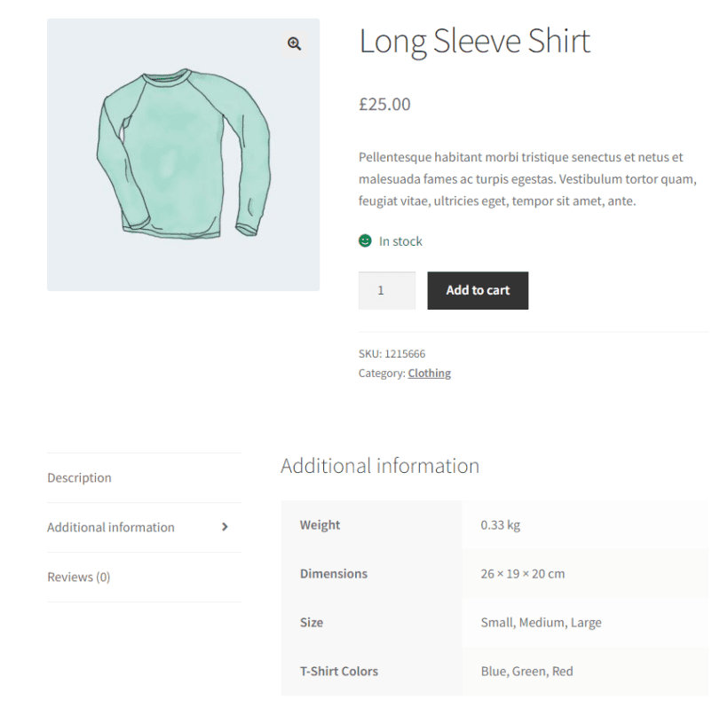Open the product image lightbox via zoom icon
The width and height of the screenshot is (728, 716).
[x=294, y=43]
